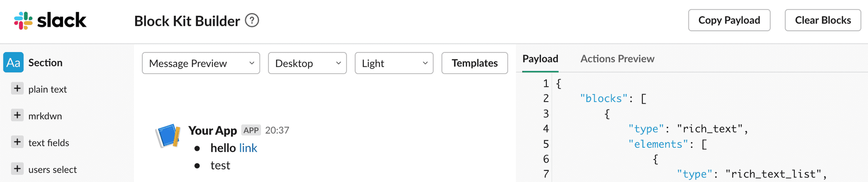Click the Section 'Aa' icon
This screenshot has height=182, width=868.
[13, 63]
